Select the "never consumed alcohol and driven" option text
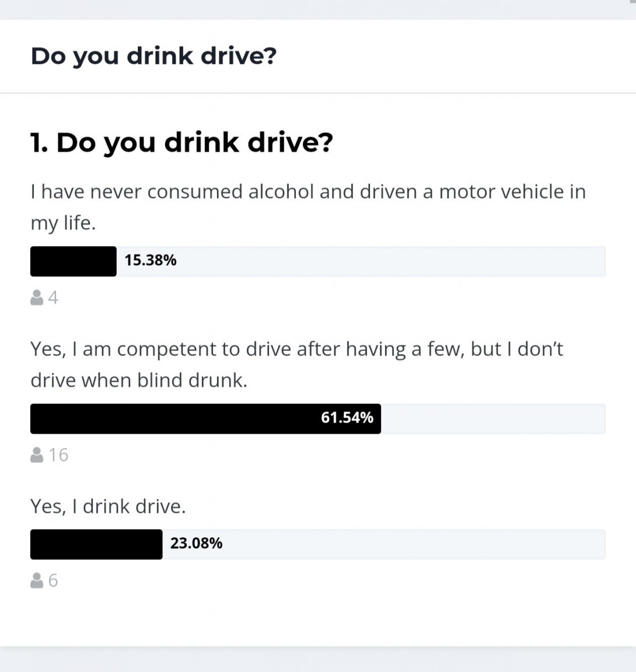Screen dimensions: 636x672 pos(308,207)
